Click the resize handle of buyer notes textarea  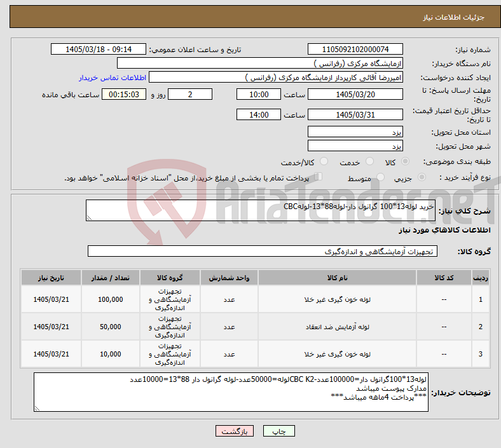37,409
